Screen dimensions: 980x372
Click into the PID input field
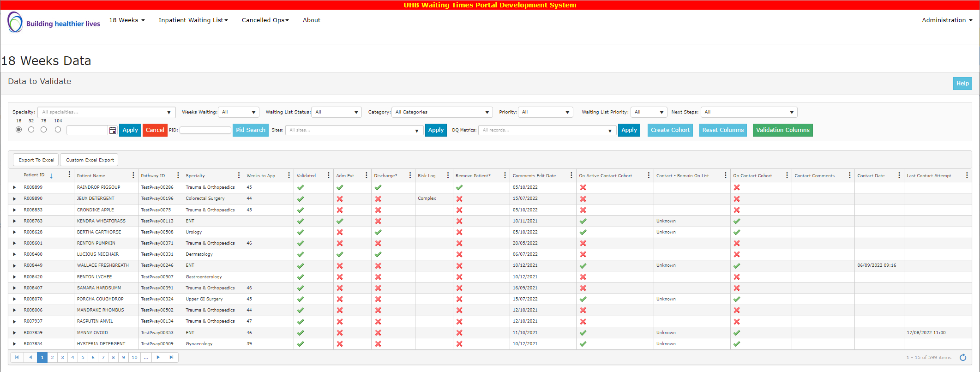point(205,130)
